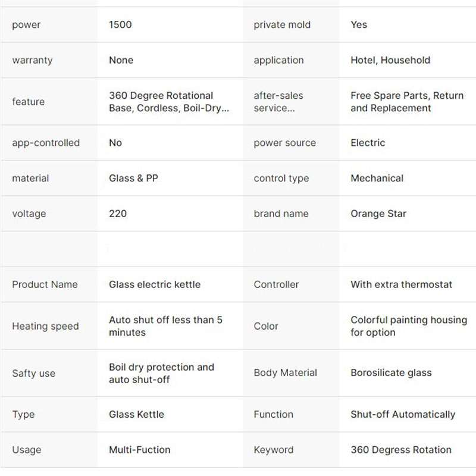Click the 'Shut-off Automatically' function value
This screenshot has height=476, width=476.
tap(403, 414)
